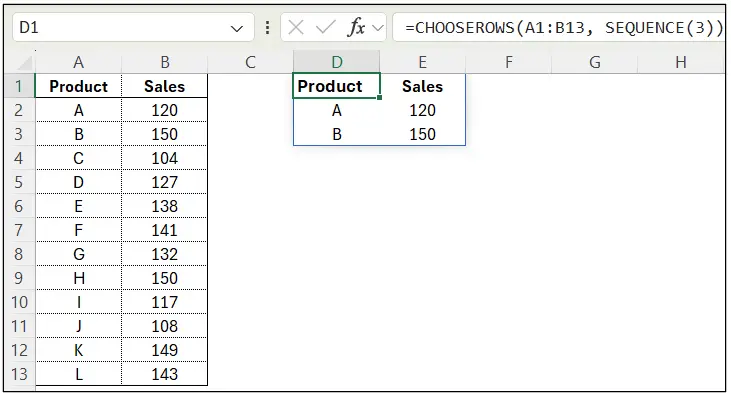
Task: Click cell E3 showing spilled 150
Action: click(x=422, y=134)
